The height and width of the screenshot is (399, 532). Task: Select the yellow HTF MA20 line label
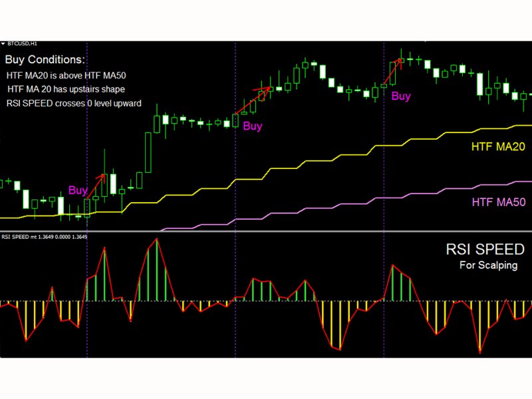[x=497, y=146]
